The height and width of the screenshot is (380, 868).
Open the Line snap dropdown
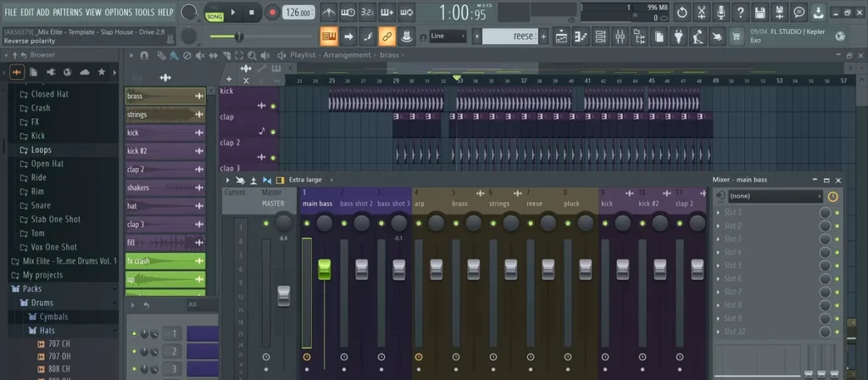[x=448, y=36]
